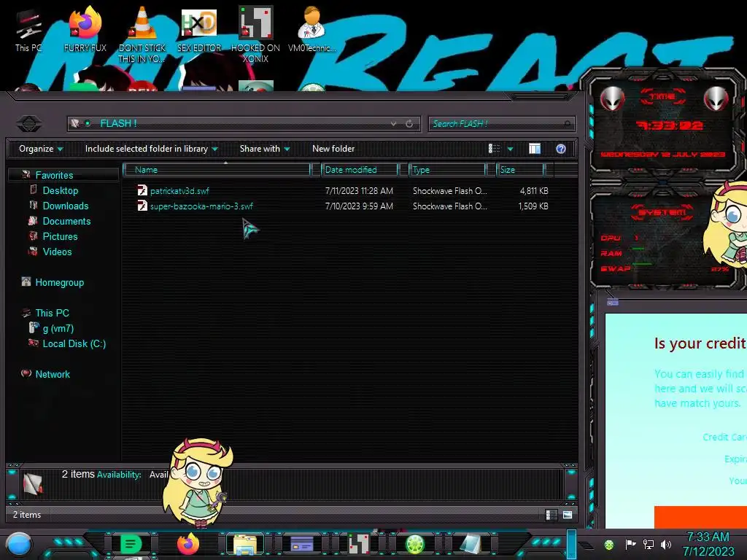
Task: Open Explorer help button
Action: [x=561, y=149]
